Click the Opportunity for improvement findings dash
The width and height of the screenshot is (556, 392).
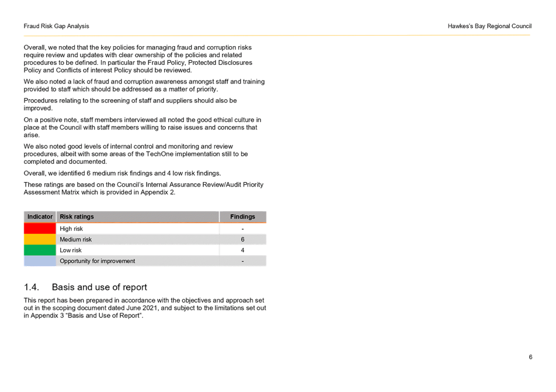click(242, 261)
